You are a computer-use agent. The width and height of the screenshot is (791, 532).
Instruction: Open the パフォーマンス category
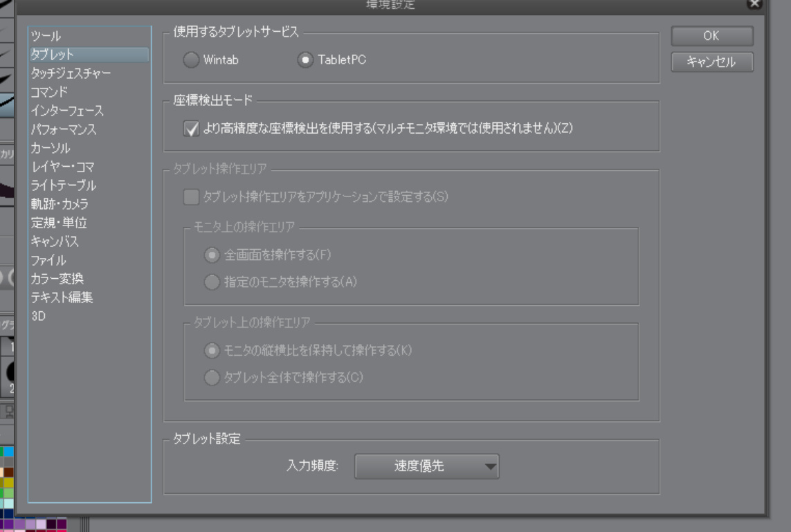tap(89, 129)
